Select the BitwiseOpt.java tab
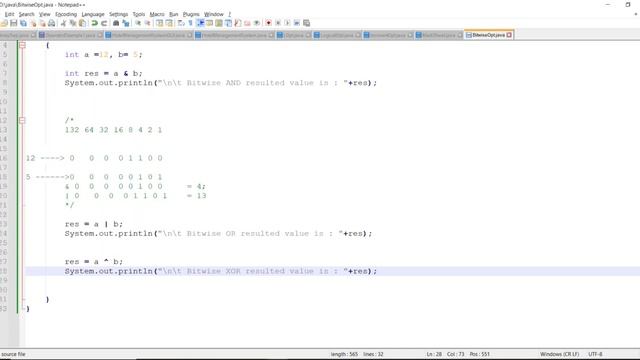 (489, 35)
